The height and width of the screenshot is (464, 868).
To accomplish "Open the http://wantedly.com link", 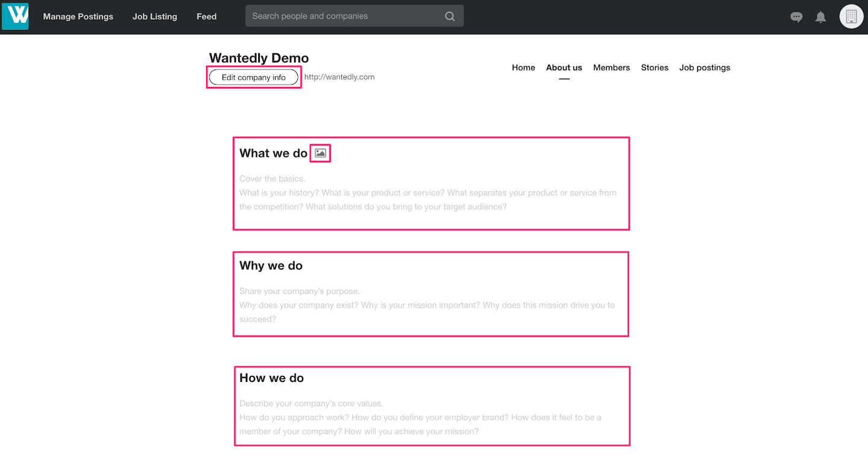I will pos(339,77).
